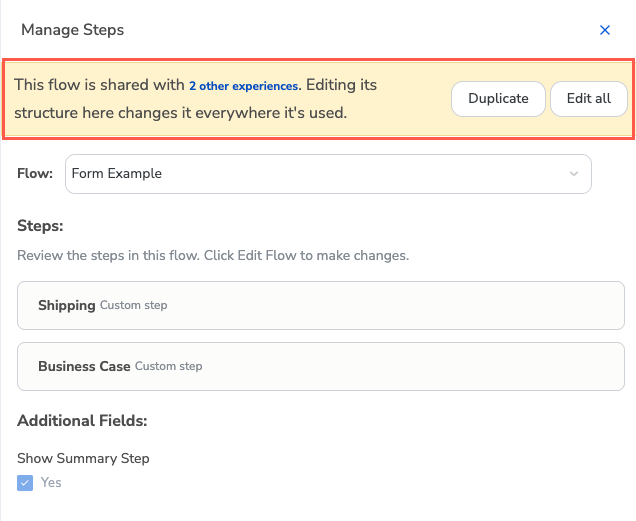Click the 'Review the steps in this flow' hint text

(x=213, y=256)
